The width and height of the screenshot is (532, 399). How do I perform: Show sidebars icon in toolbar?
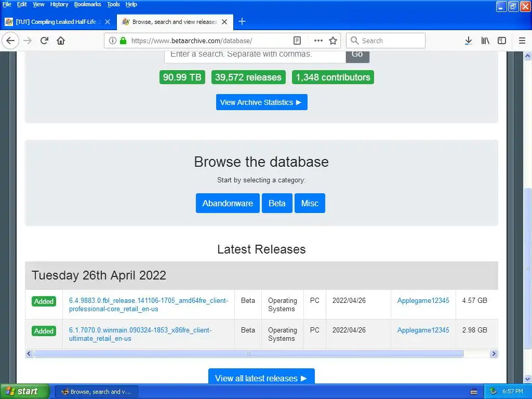click(x=502, y=41)
